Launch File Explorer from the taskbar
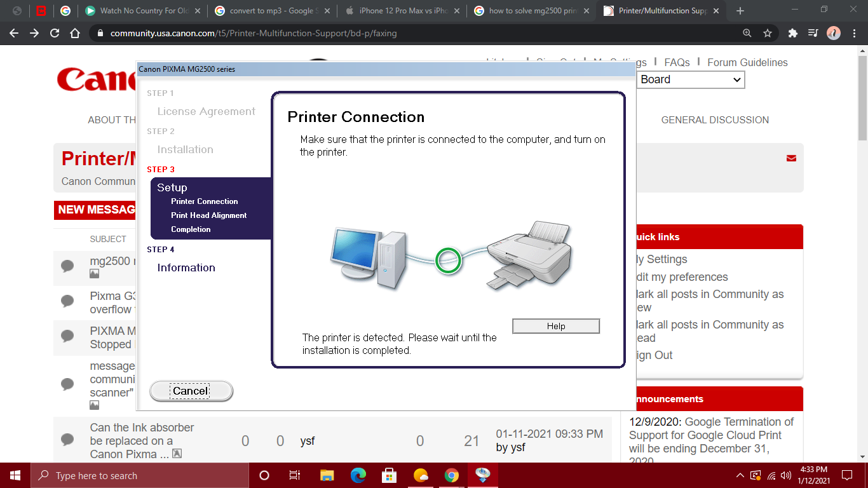Screen dimensions: 868x488 point(327,475)
